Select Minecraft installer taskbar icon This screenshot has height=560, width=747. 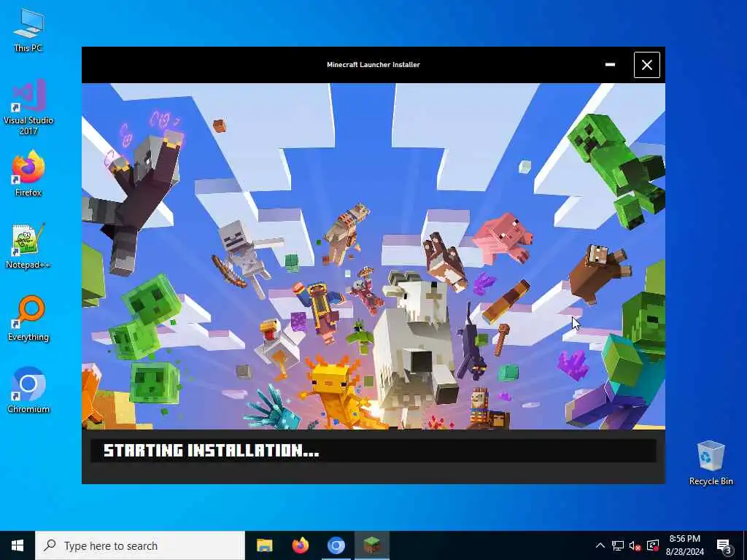pos(371,545)
